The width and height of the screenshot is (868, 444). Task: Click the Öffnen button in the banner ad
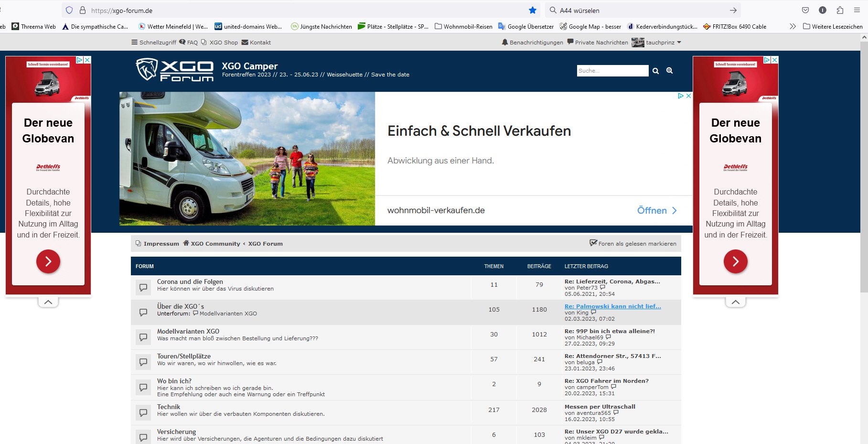(657, 211)
